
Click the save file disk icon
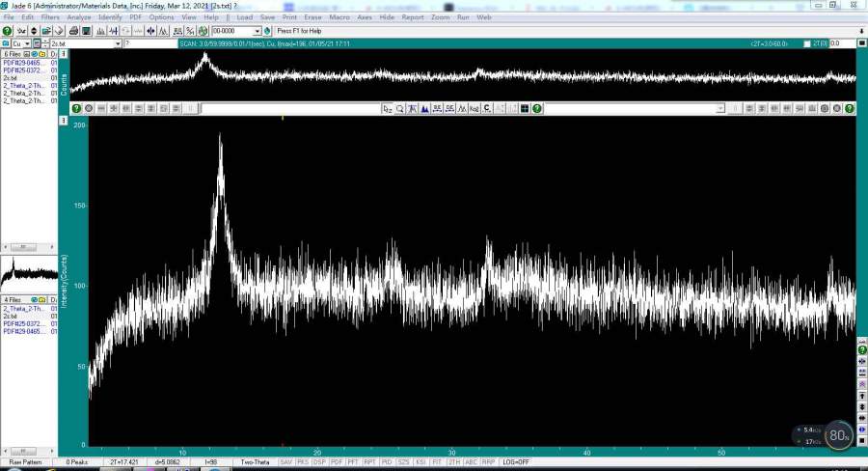[60, 31]
